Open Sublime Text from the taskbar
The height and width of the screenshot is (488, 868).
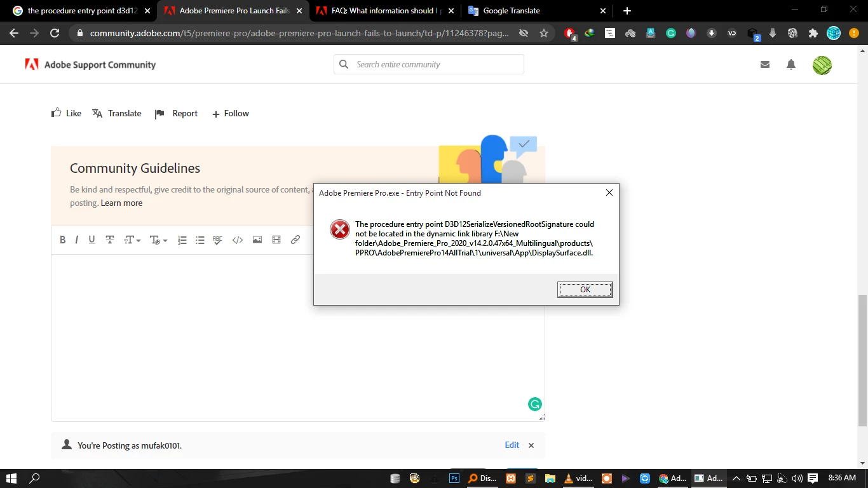pyautogui.click(x=530, y=478)
